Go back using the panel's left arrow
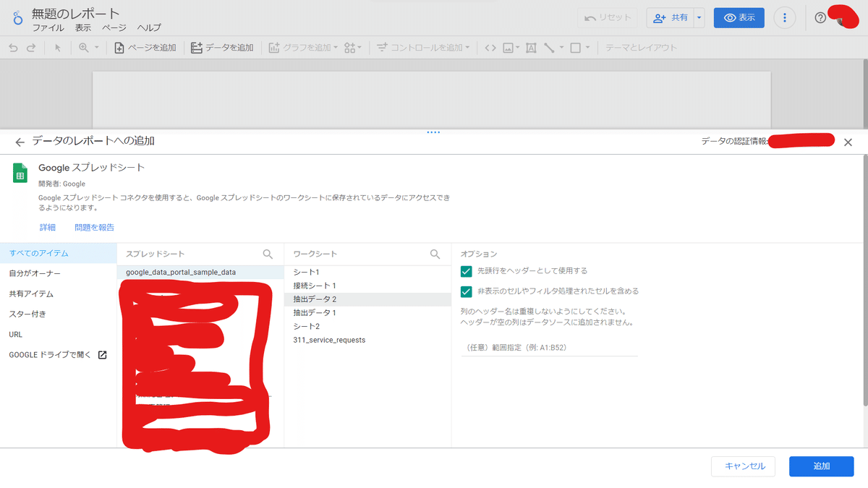Screen dimensions: 868x488 (x=20, y=142)
